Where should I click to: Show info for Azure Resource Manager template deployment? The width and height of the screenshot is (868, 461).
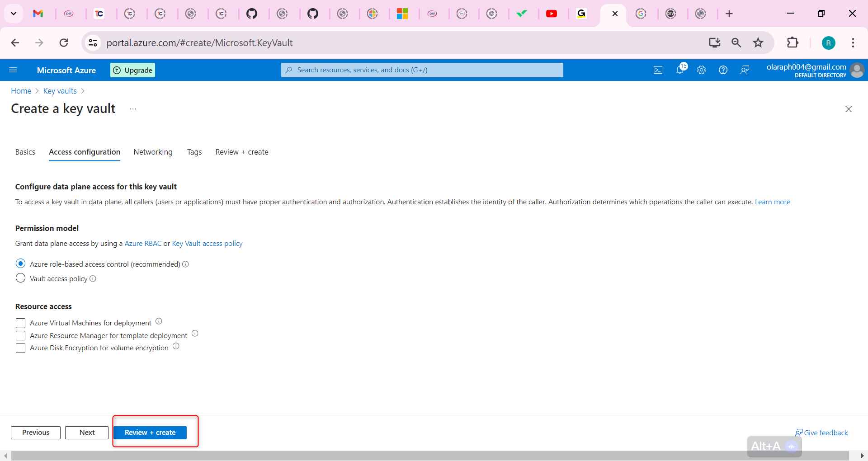pyautogui.click(x=195, y=334)
